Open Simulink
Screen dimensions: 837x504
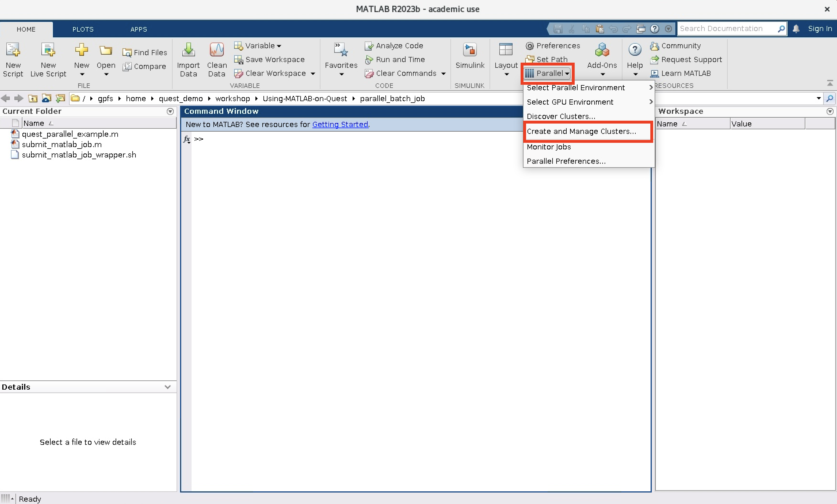click(470, 58)
